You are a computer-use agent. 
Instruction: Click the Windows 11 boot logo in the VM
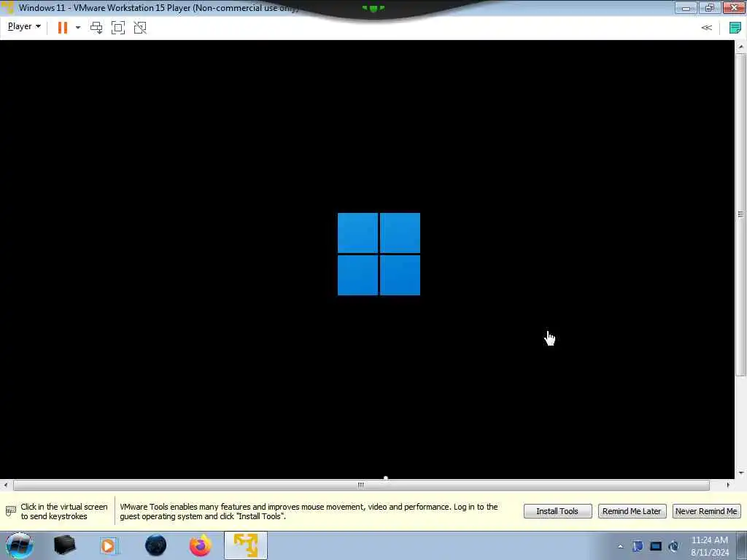point(379,254)
